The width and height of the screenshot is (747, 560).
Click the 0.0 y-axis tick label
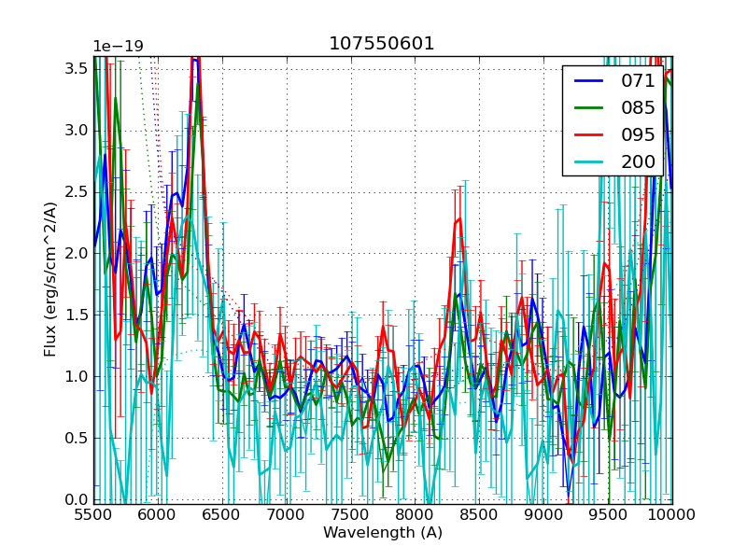pyautogui.click(x=77, y=499)
